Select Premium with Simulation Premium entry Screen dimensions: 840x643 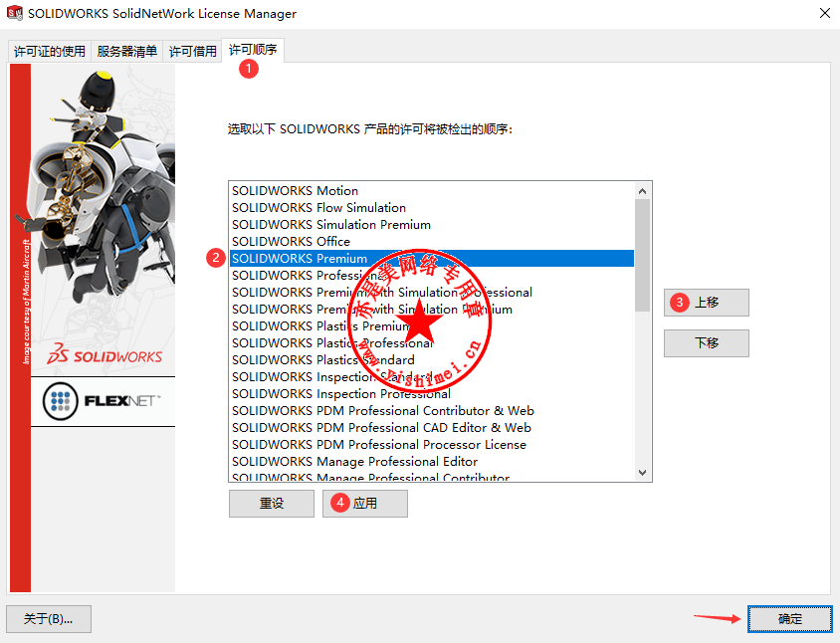(x=432, y=310)
